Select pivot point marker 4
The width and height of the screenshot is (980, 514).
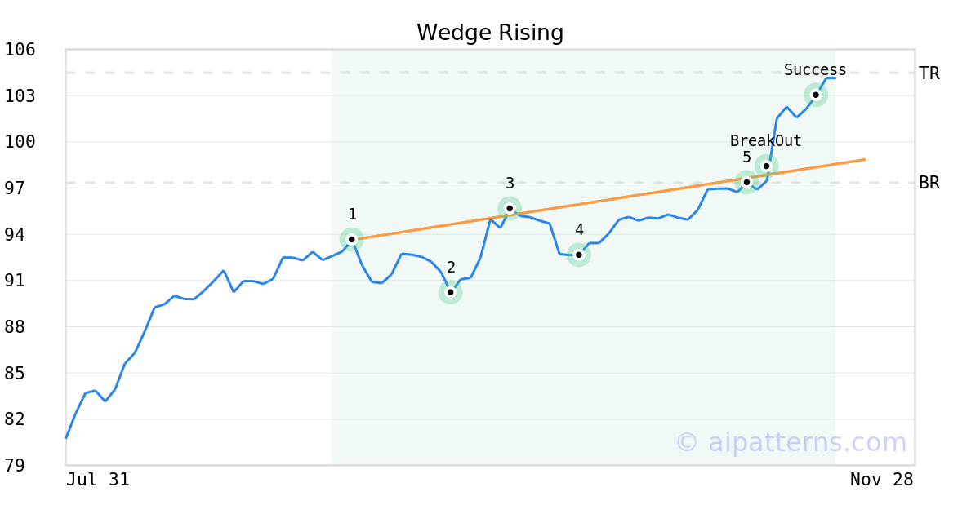[x=578, y=255]
